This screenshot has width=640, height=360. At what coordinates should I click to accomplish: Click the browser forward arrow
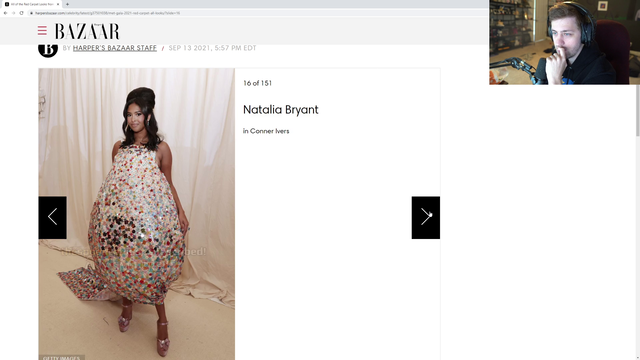click(x=13, y=13)
